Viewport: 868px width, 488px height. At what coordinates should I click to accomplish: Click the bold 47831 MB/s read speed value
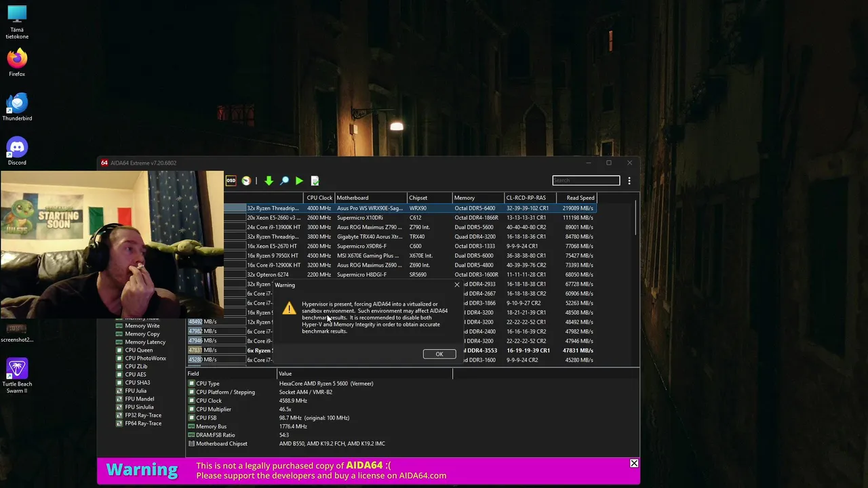(x=578, y=350)
